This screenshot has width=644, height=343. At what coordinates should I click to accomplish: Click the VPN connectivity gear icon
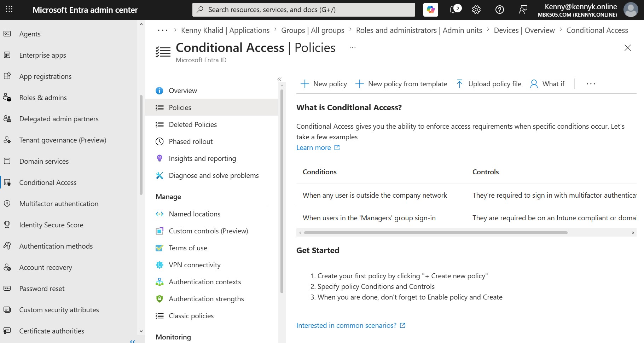point(159,265)
